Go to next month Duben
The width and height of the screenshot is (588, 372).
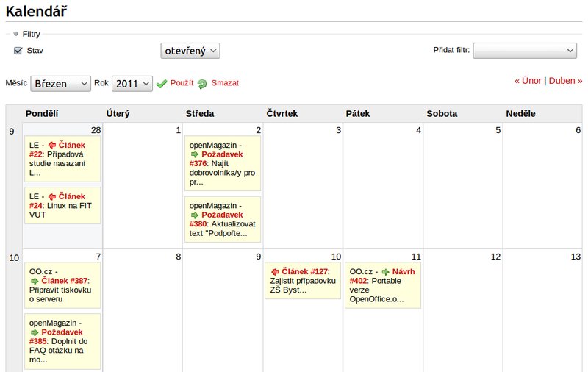(565, 81)
